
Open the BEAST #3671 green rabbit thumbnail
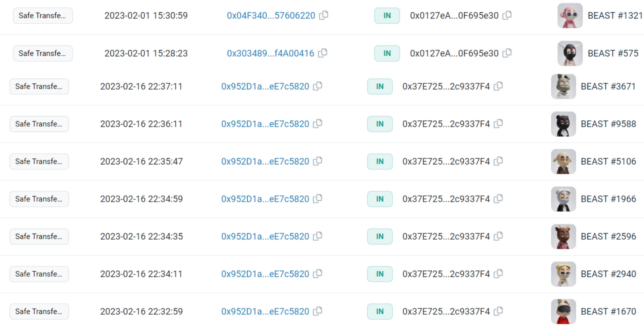(x=563, y=87)
